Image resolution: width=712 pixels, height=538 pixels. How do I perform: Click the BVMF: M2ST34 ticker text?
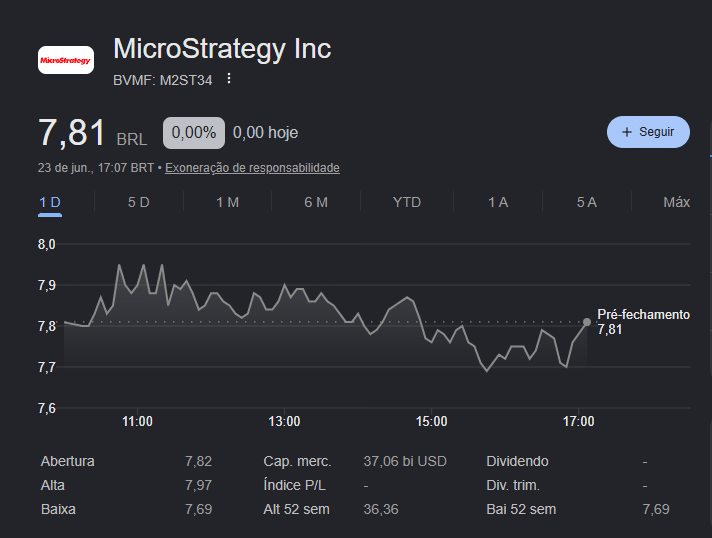[163, 80]
